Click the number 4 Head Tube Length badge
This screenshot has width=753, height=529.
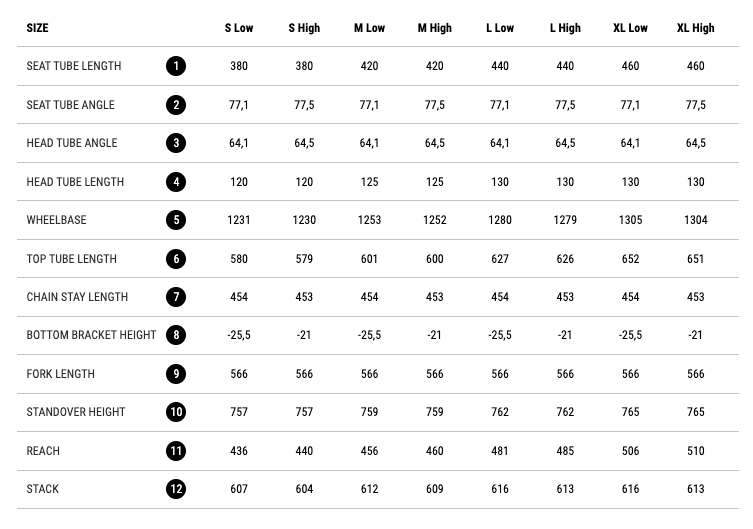click(176, 182)
